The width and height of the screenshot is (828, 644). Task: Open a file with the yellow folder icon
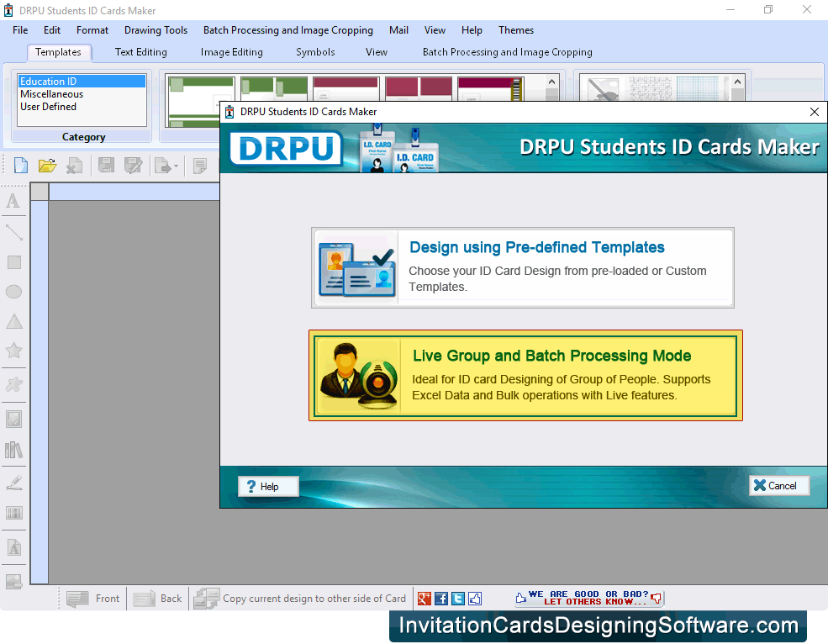48,166
